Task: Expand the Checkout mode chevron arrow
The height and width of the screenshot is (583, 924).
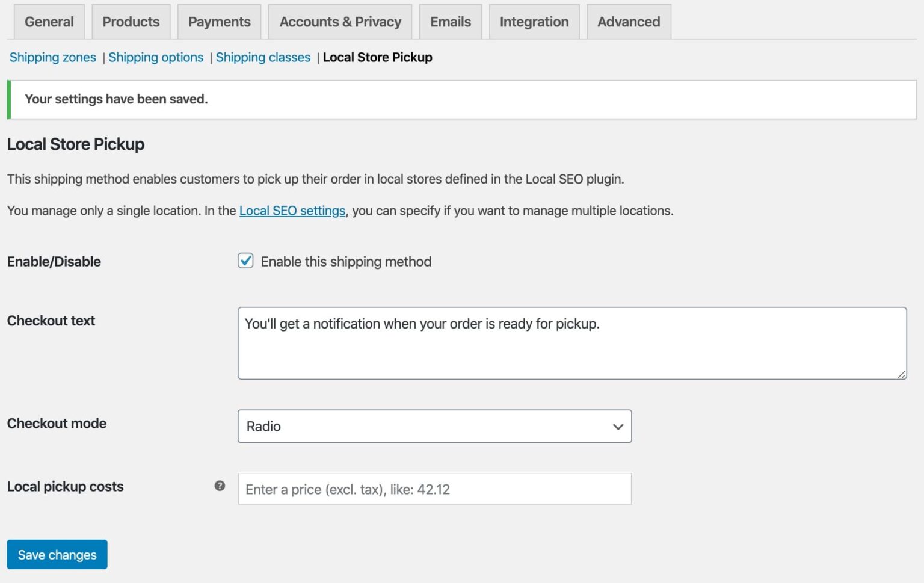Action: click(x=617, y=427)
